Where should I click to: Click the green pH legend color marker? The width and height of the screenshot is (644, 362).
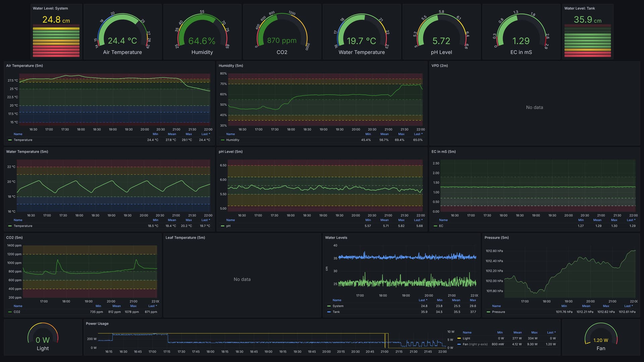(x=222, y=226)
